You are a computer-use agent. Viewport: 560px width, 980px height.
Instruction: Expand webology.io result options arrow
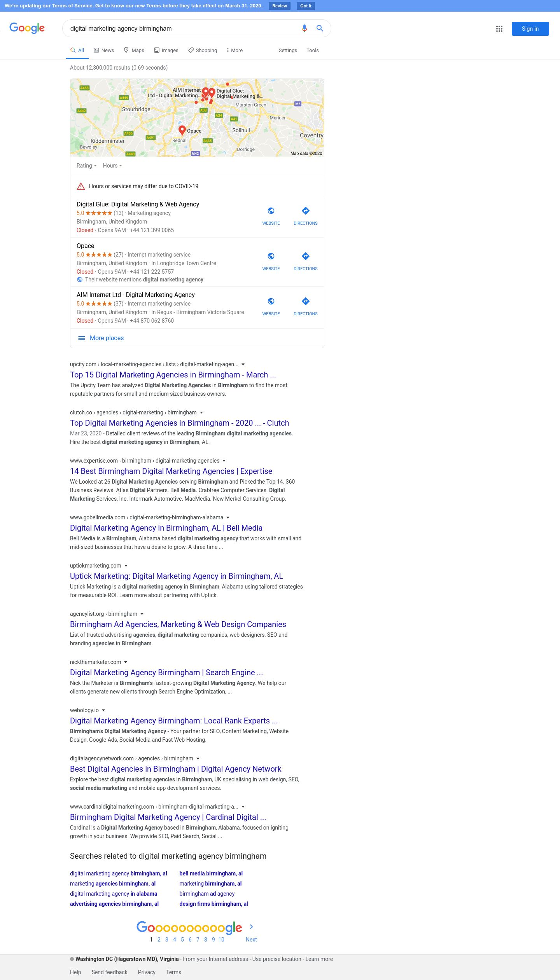pyautogui.click(x=103, y=711)
